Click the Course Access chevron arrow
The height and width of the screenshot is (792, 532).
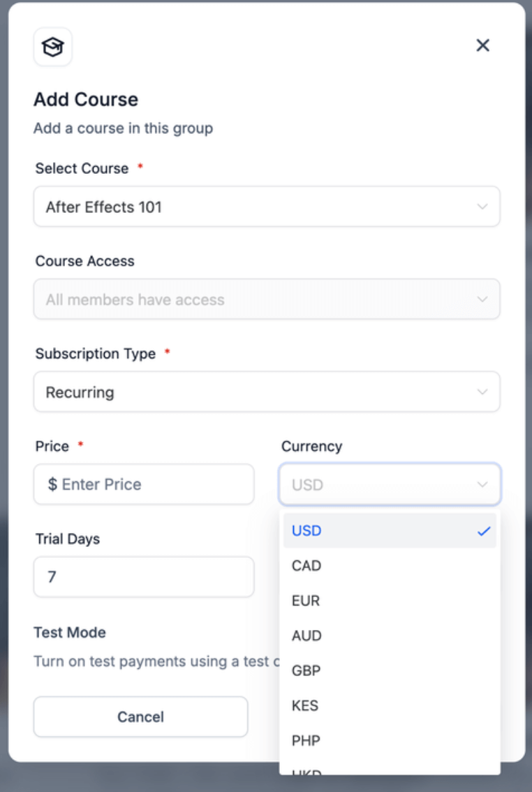point(482,300)
